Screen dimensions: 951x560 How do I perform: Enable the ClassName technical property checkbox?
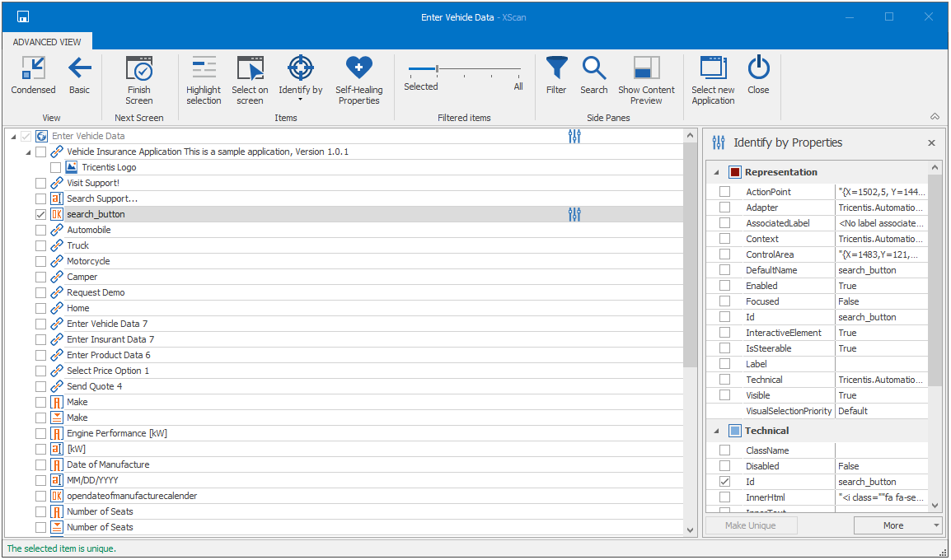[725, 450]
